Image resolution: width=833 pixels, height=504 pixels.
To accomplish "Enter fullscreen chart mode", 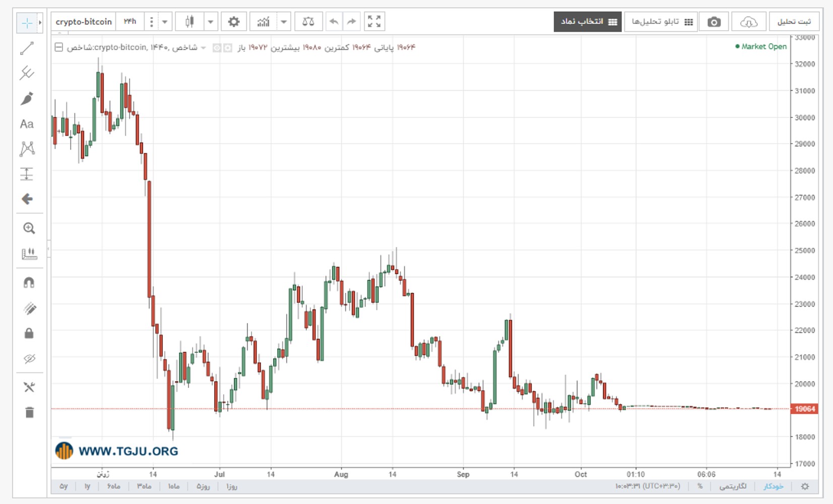I will point(374,22).
